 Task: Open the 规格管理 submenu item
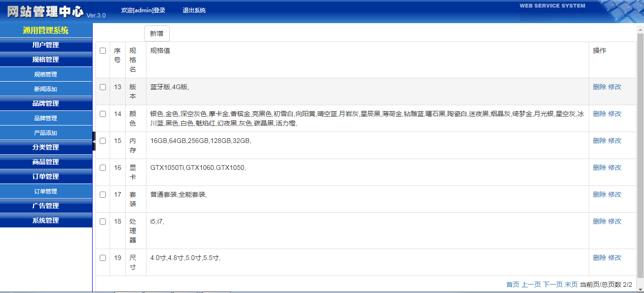pos(46,74)
